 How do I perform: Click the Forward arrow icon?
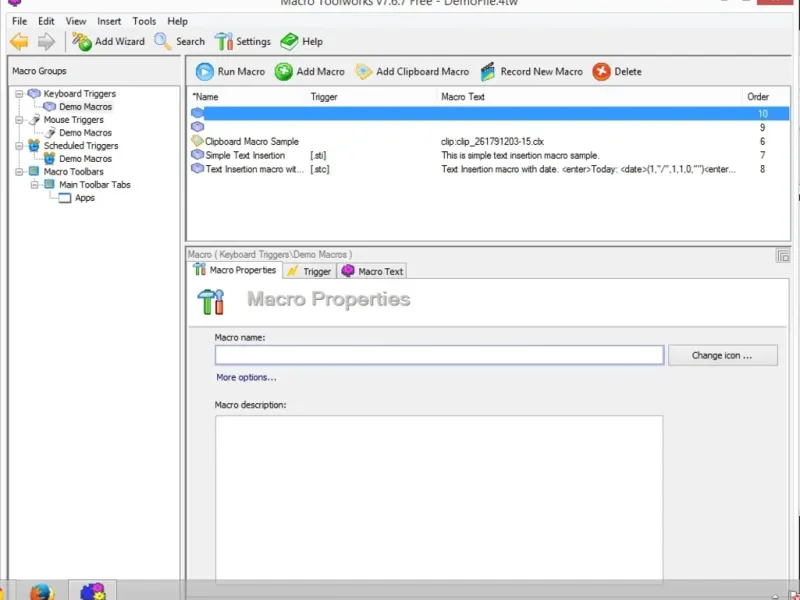pyautogui.click(x=46, y=41)
